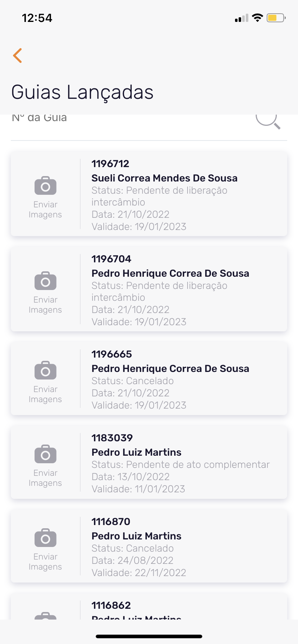Tap camera icon for guia 1116862
298x644 pixels.
click(45, 615)
